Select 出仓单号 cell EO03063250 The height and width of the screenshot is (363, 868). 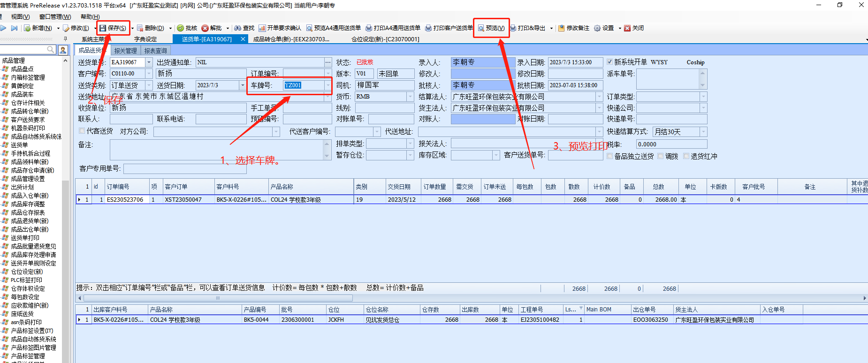652,320
